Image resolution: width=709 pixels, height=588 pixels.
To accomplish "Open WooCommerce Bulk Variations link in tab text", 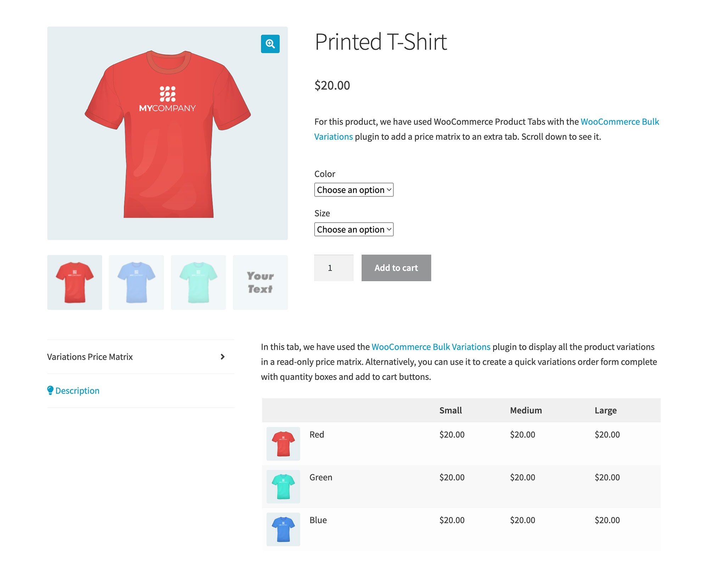I will (x=431, y=347).
